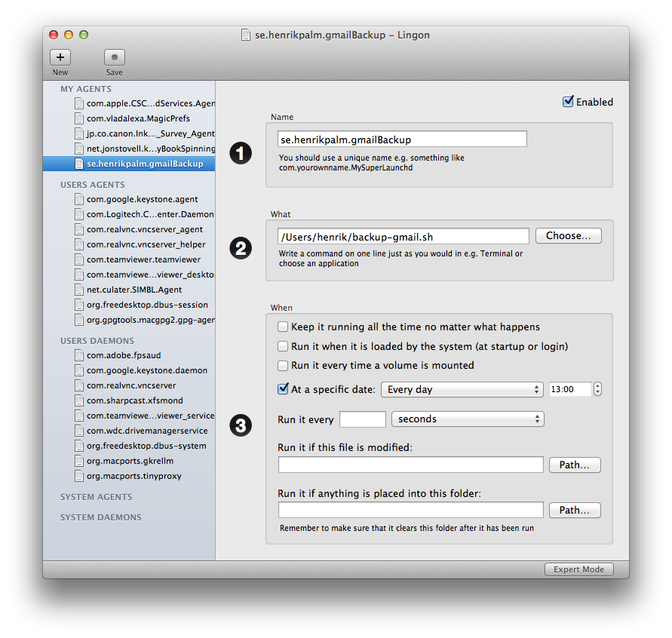Screen dimensions: 672x638
Task: Click the 13:00 time stepper arrows
Action: tap(598, 389)
